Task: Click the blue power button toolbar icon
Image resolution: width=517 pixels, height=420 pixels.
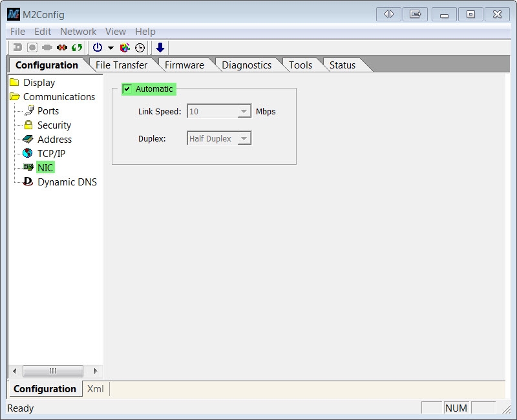Action: click(x=98, y=47)
